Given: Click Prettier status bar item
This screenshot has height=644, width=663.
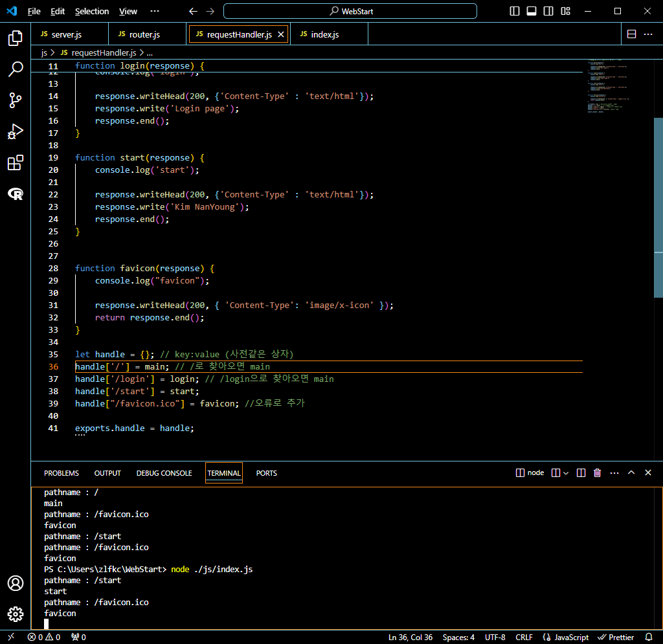Looking at the screenshot, I should click(x=615, y=637).
